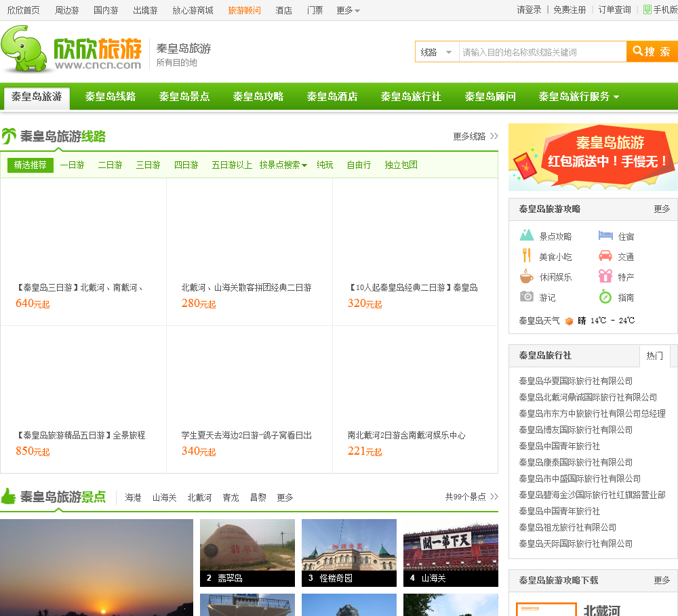Open the 翡翠岛 attraction thumbnail
The image size is (678, 616).
247,552
